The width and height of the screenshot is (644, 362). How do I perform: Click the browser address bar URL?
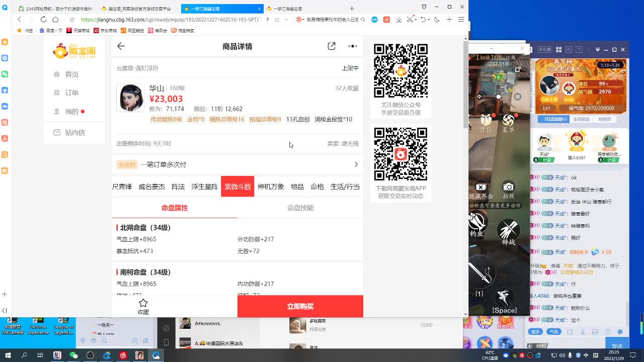pyautogui.click(x=170, y=20)
